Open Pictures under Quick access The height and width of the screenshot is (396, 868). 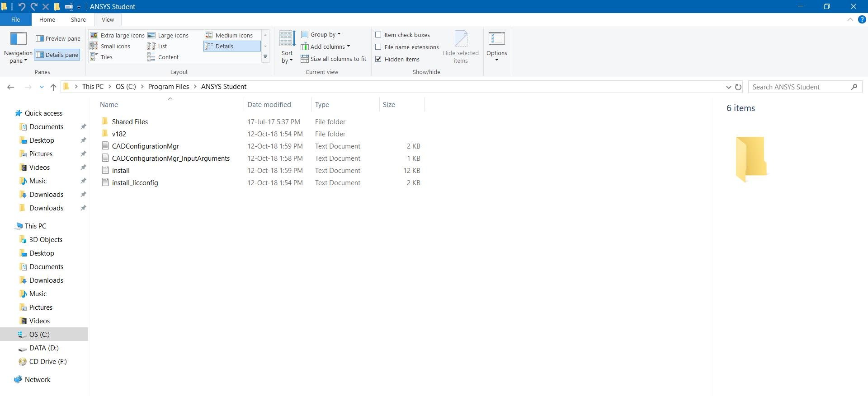coord(41,154)
